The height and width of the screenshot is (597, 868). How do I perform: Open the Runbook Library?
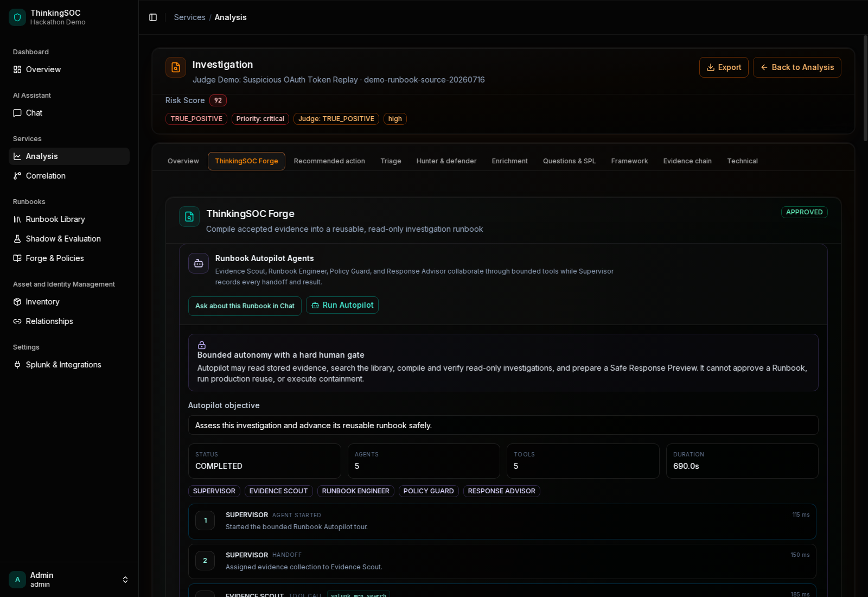(69, 219)
